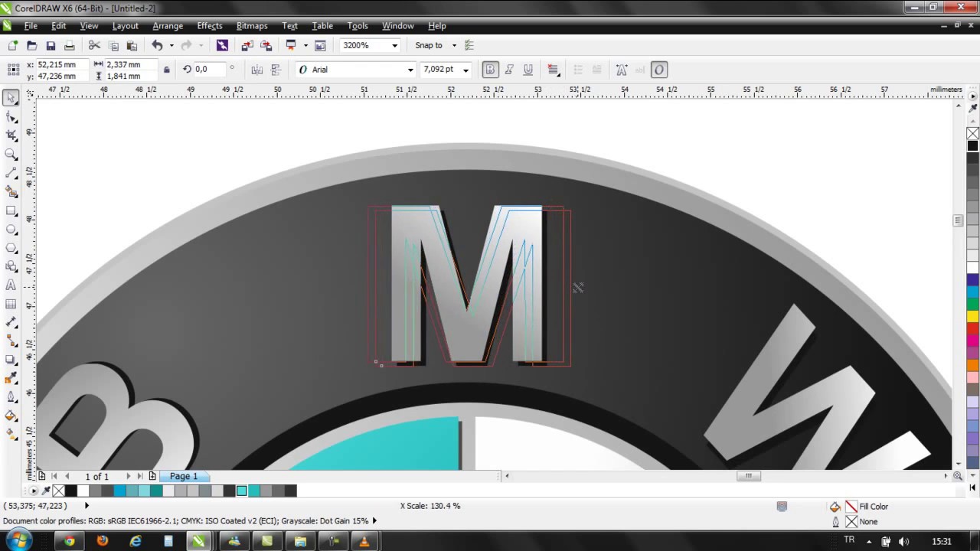Select the Text tool in toolbox
The height and width of the screenshot is (551, 980).
coord(11,285)
